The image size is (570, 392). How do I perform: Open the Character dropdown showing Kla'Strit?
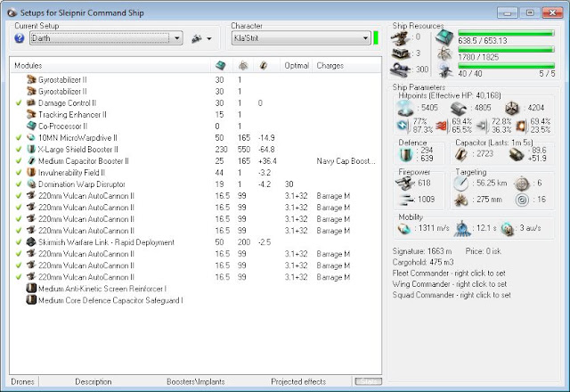[x=301, y=38]
